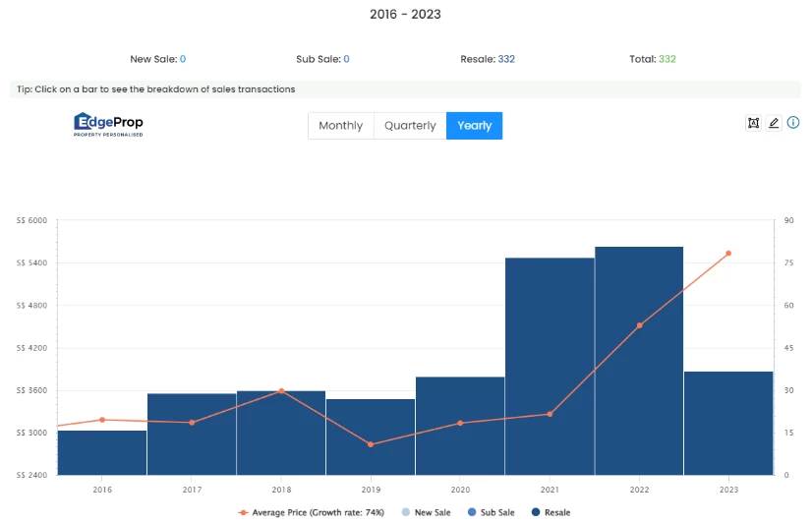Image resolution: width=812 pixels, height=523 pixels.
Task: Toggle the Average Price legend series
Action: coord(312,512)
